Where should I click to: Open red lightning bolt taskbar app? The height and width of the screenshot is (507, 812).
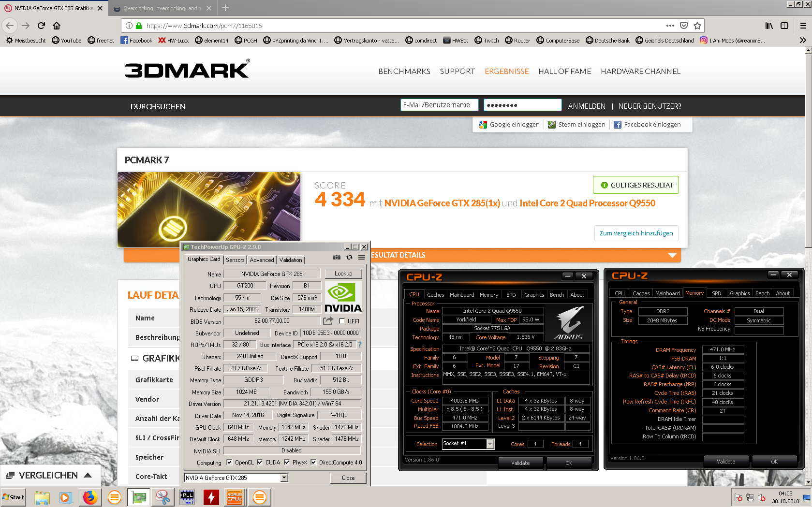pyautogui.click(x=211, y=497)
